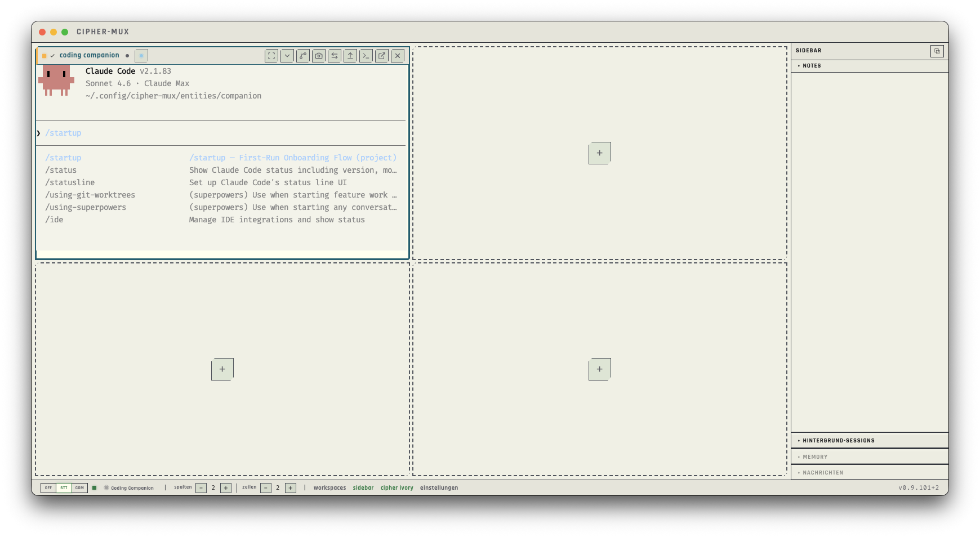980x537 pixels.
Task: Select the /using-superpowers suggestion
Action: pos(221,207)
